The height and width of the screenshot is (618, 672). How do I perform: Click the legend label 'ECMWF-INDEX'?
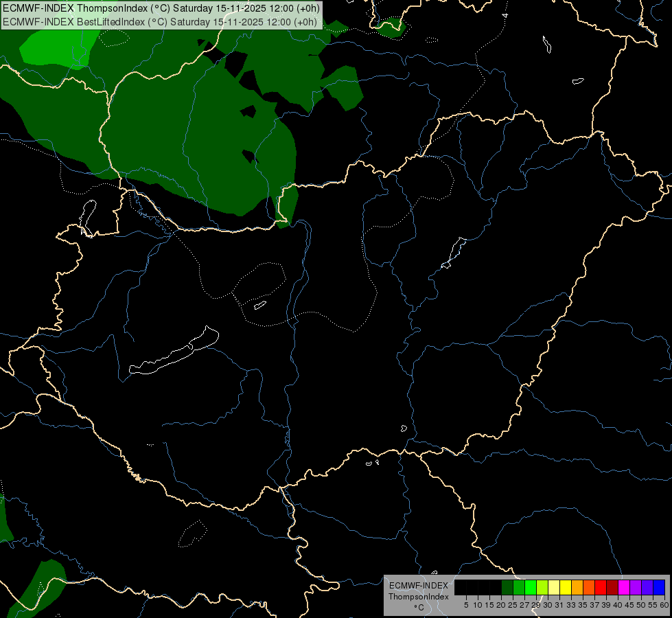(x=419, y=586)
